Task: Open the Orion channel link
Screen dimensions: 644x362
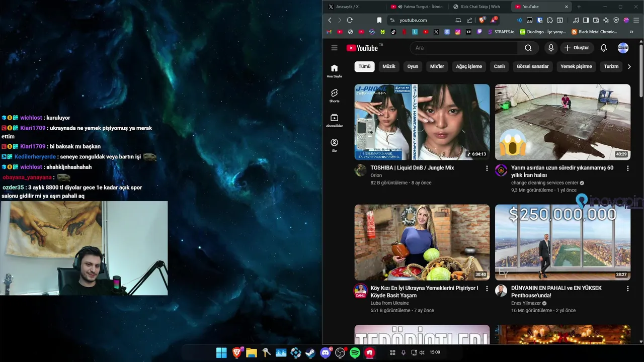Action: pos(376,175)
